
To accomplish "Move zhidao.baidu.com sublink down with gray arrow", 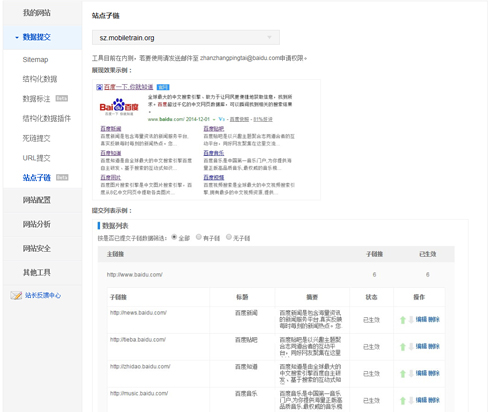I will (x=411, y=374).
